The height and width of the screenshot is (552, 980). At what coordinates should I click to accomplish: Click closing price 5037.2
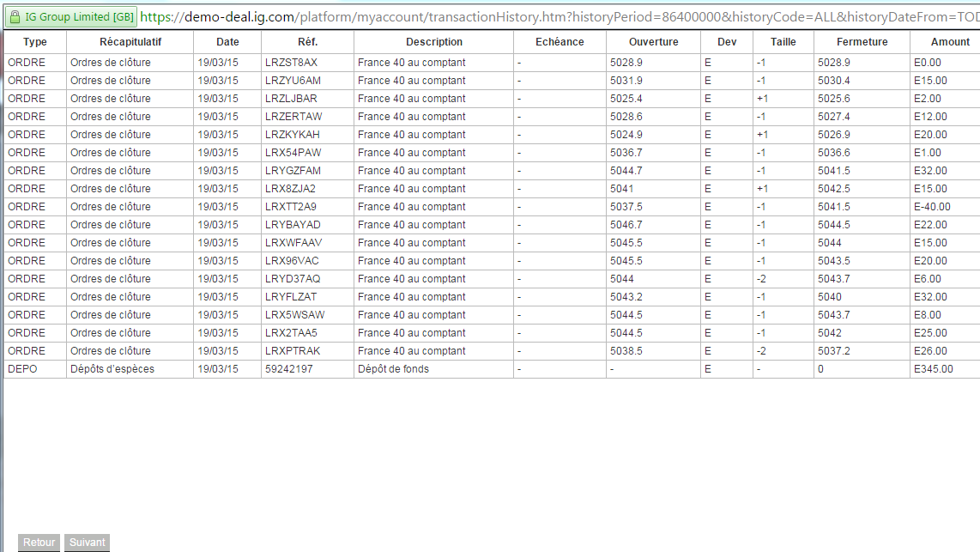(834, 351)
